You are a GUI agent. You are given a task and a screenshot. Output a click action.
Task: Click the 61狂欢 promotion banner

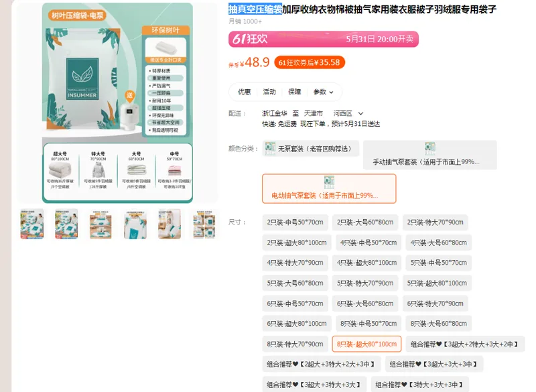coord(324,39)
